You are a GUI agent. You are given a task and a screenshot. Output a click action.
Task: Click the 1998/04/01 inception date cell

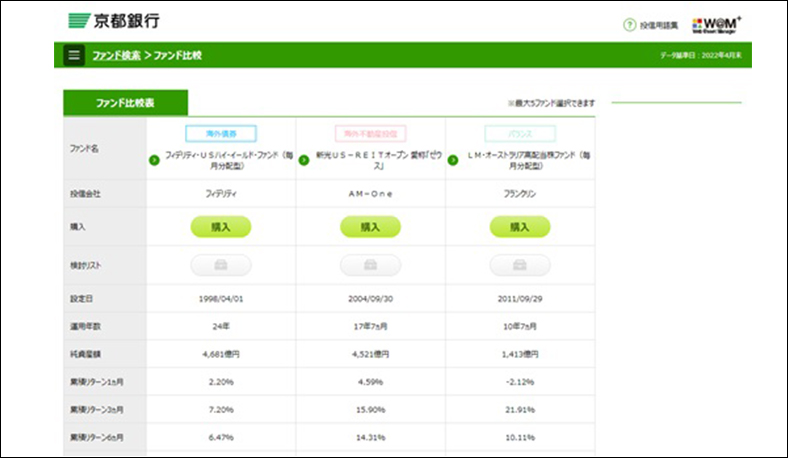click(x=221, y=299)
